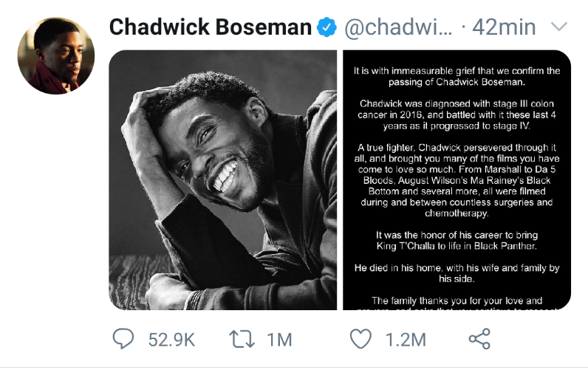
Task: Click the sentence confirming Chadwick Boseman's passing
Action: pos(457,76)
